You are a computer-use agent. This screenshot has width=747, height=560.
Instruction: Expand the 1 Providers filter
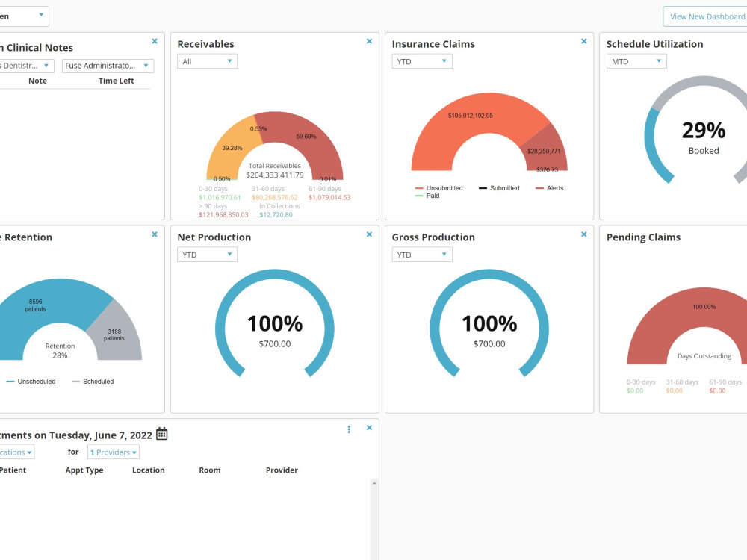pos(114,452)
